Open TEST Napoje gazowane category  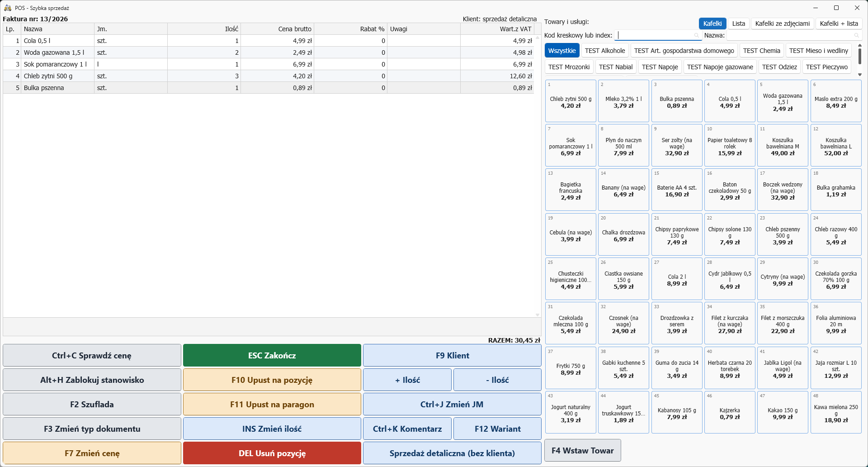click(x=720, y=67)
